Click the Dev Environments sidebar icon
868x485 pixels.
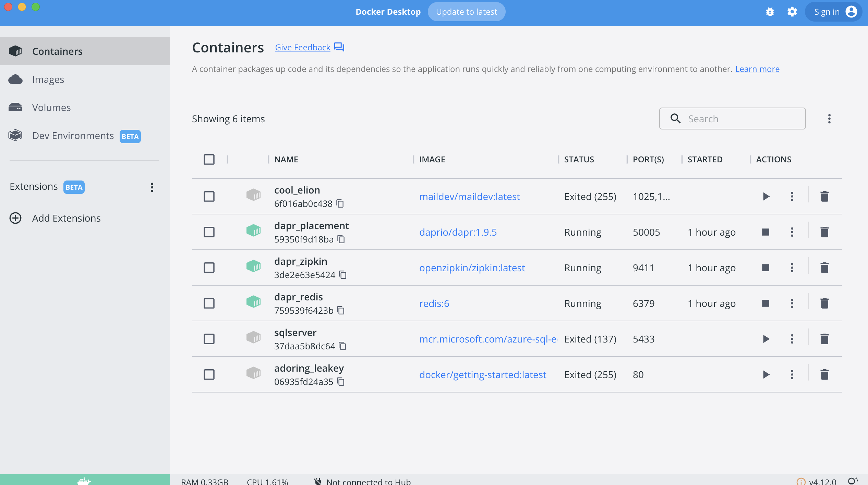(14, 135)
